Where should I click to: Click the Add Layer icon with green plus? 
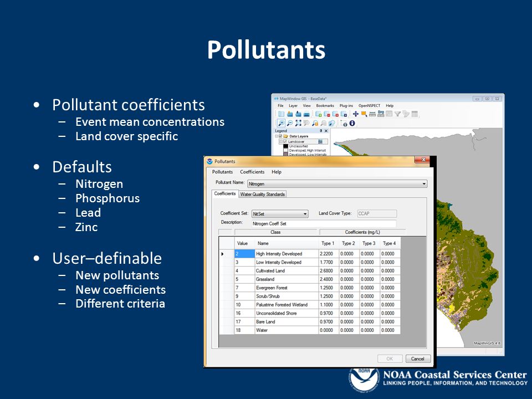pos(318,114)
